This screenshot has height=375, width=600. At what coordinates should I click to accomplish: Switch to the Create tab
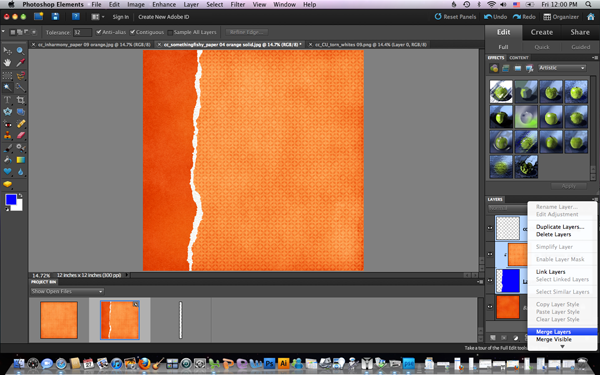click(x=541, y=32)
